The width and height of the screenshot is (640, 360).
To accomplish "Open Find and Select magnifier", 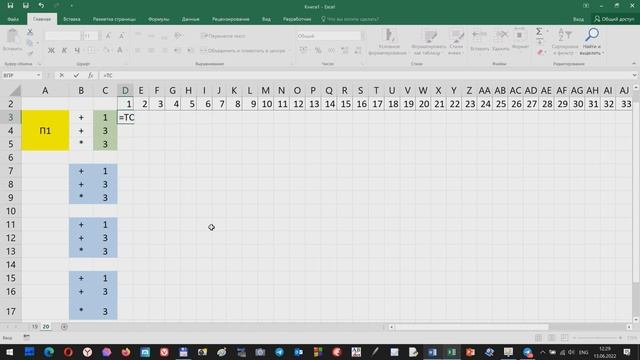I will coord(592,42).
